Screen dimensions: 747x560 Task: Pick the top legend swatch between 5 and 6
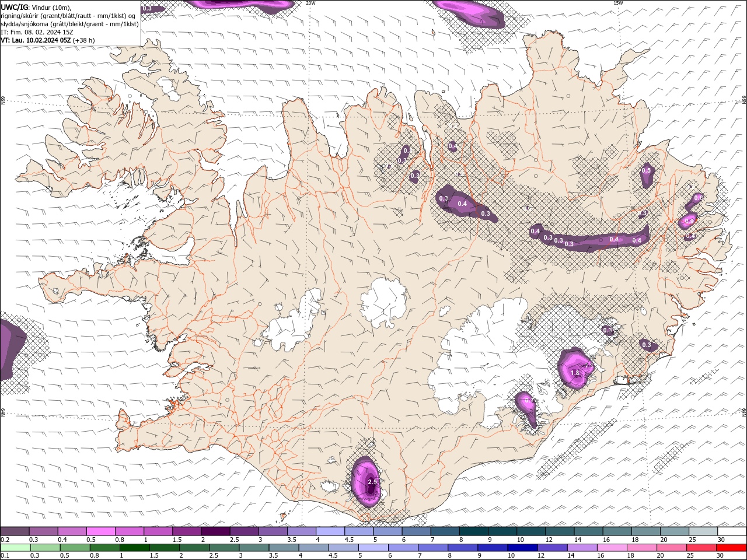pos(388,531)
